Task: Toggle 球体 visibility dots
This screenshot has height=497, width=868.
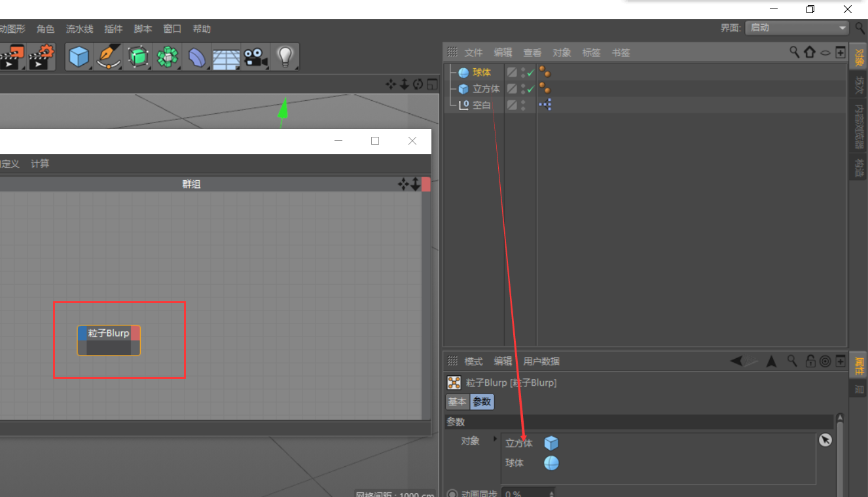Action: [x=523, y=72]
